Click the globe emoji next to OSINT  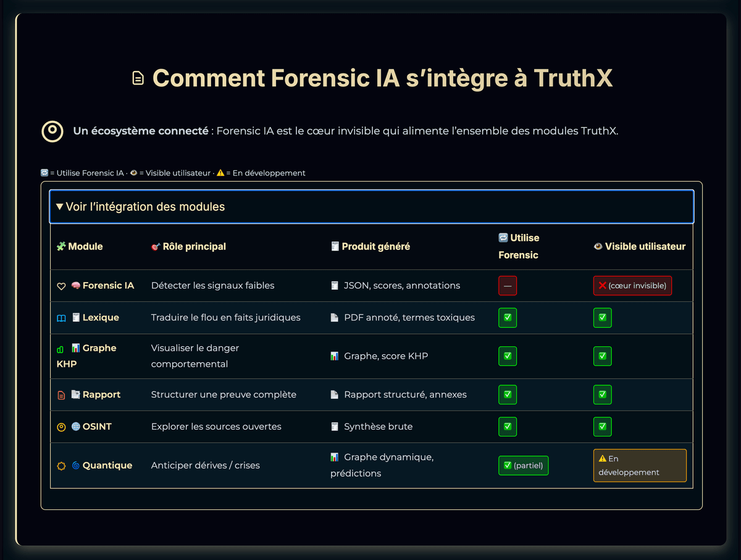point(75,427)
